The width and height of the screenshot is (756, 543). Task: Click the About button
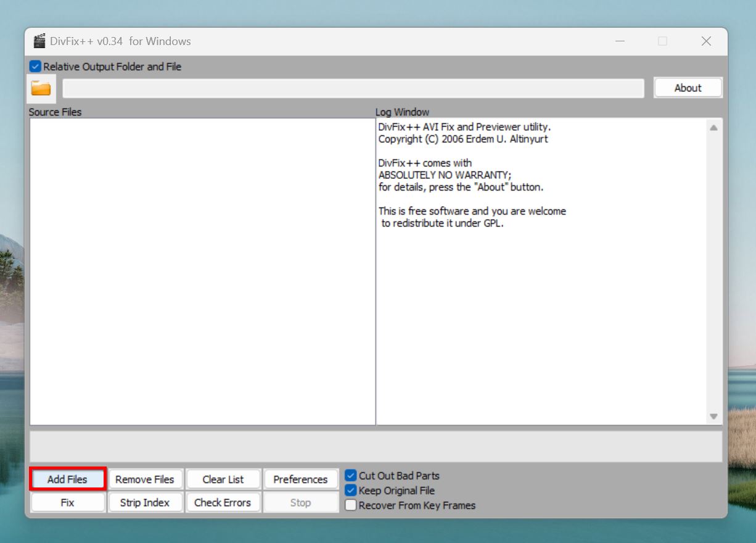(x=688, y=87)
